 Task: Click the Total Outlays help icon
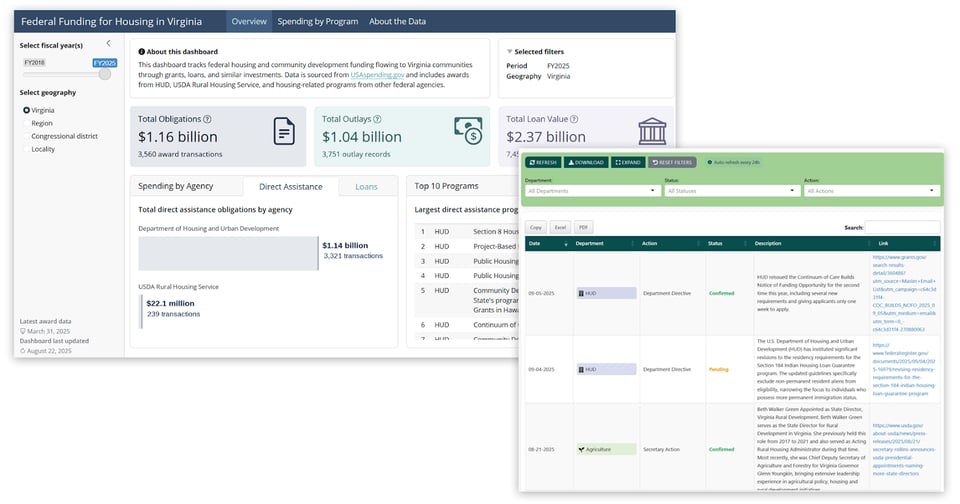point(377,119)
